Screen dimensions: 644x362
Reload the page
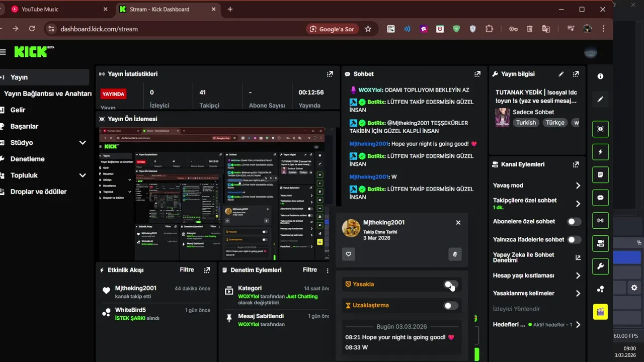coord(32,29)
